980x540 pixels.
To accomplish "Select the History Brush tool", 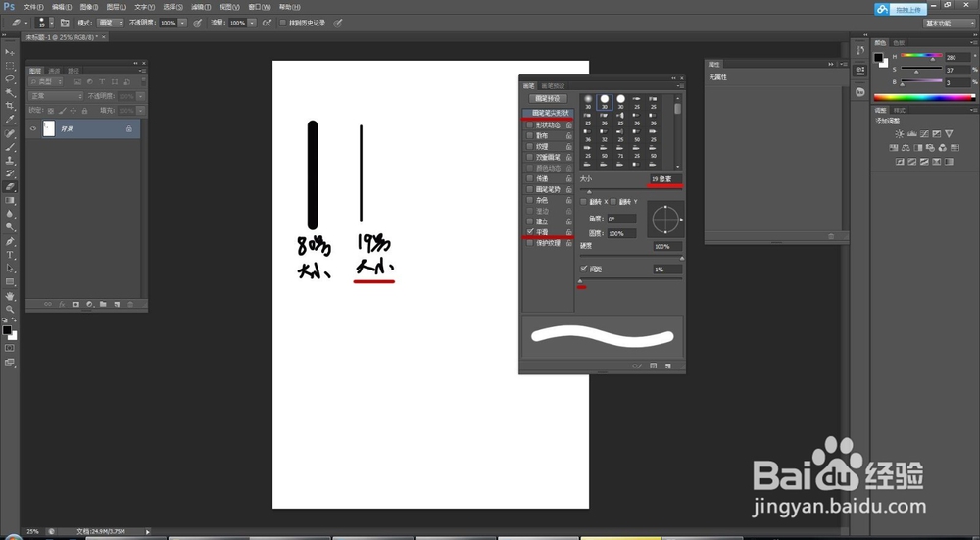I will click(10, 173).
